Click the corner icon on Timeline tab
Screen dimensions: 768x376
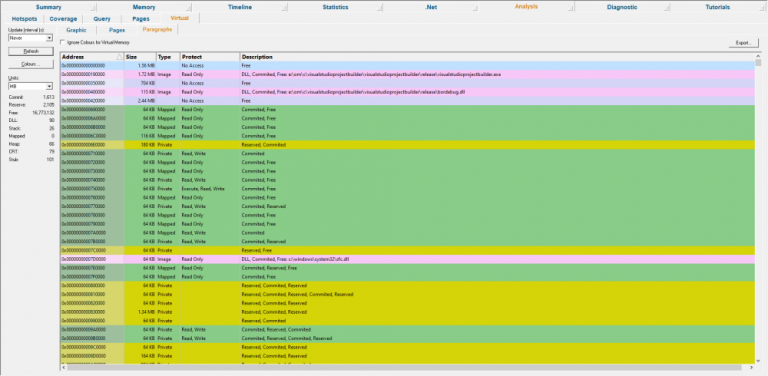pyautogui.click(x=284, y=8)
